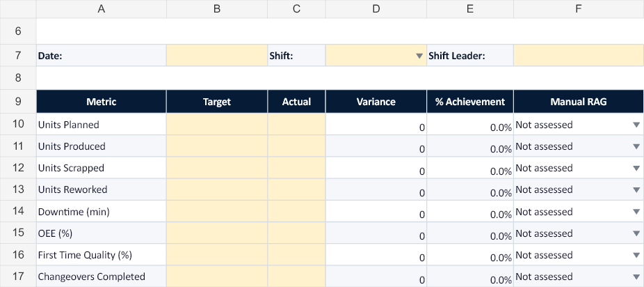The height and width of the screenshot is (287, 644).
Task: Select Target cell for Units Produced
Action: coord(217,146)
